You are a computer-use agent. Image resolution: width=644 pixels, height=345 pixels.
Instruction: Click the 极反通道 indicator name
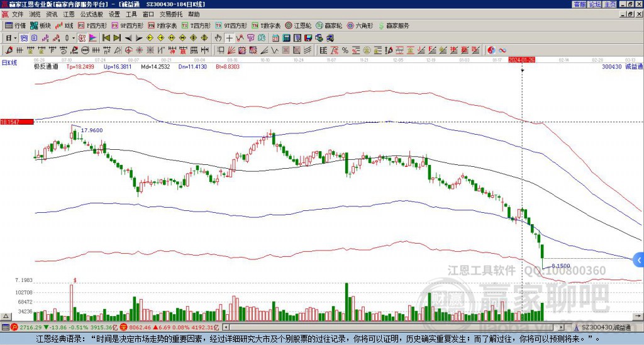(x=46, y=67)
